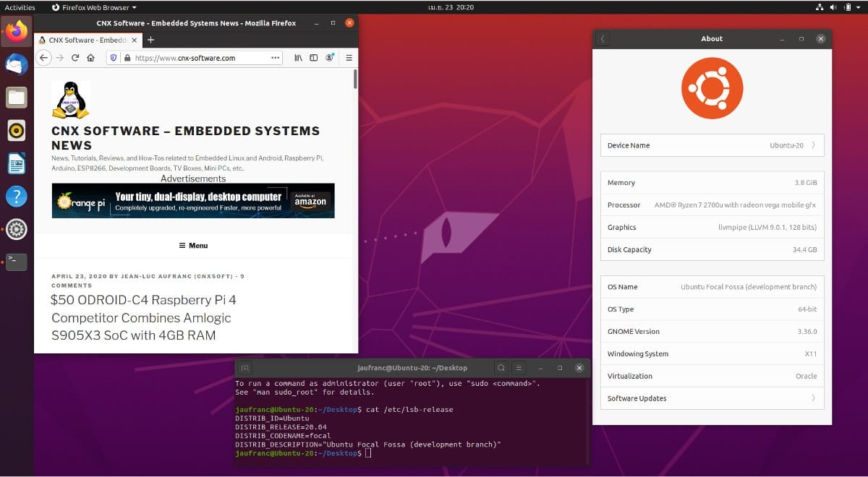The height and width of the screenshot is (477, 868).
Task: Click the network icon in system tray
Action: [x=819, y=7]
